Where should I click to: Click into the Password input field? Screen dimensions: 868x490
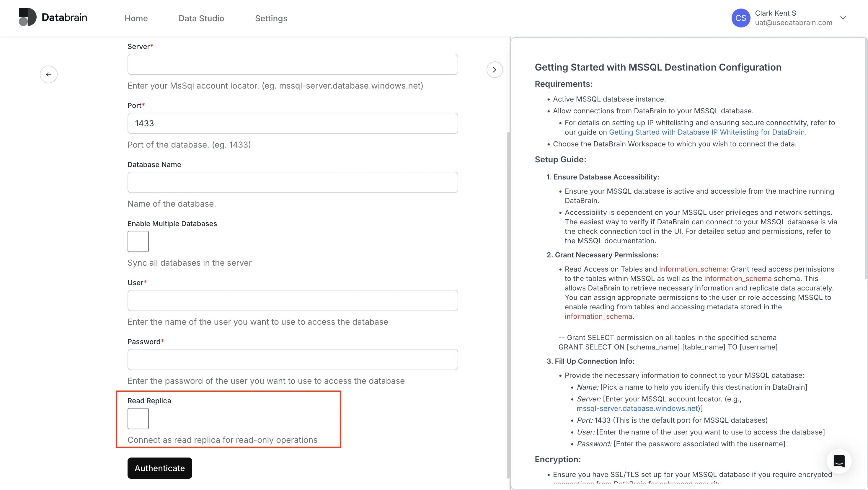pos(293,359)
